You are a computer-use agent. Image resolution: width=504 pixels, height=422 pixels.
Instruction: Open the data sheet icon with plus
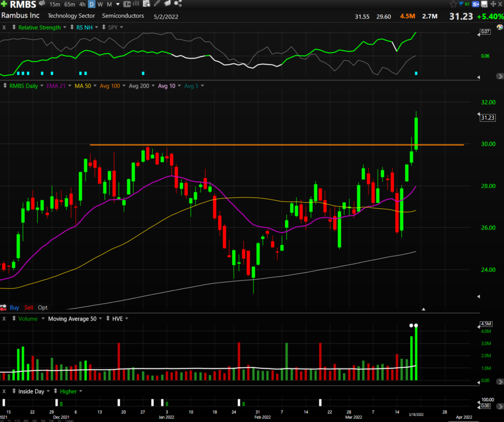click(146, 4)
